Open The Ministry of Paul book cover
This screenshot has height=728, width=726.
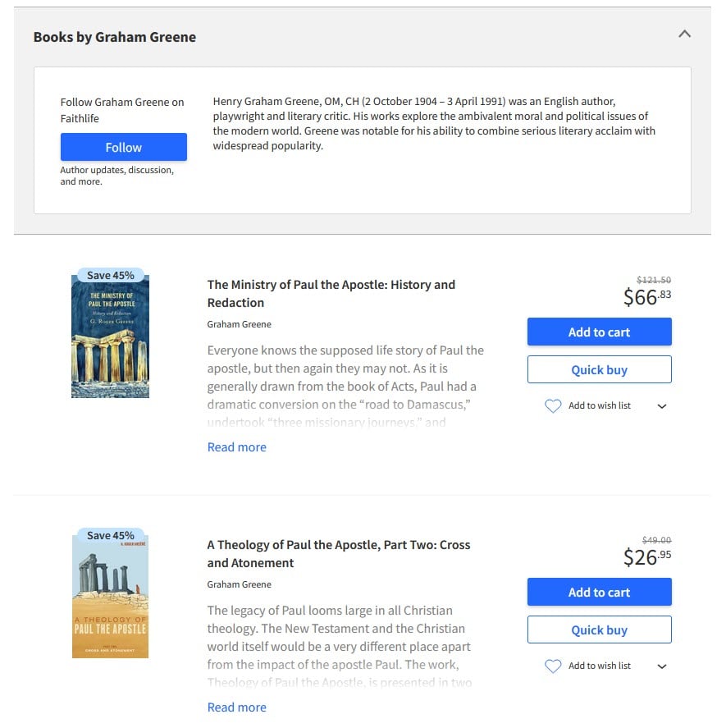[110, 337]
